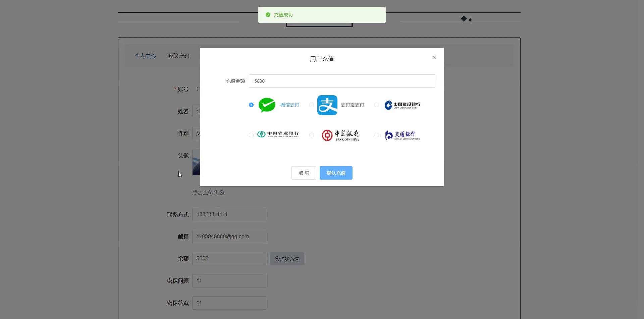Select the 微信支付 radio button
Screen dimensions: 644x319
251,105
